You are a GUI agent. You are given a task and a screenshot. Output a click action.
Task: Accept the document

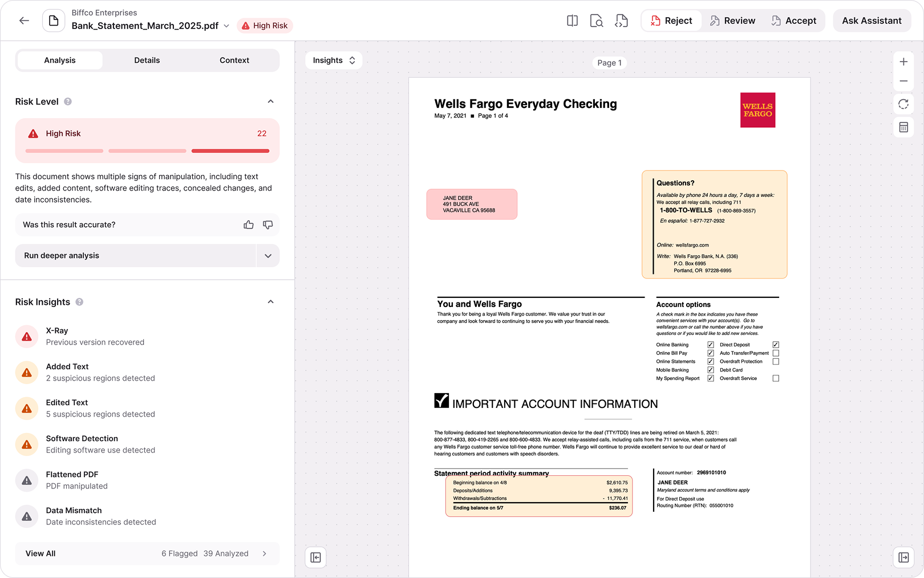(794, 21)
